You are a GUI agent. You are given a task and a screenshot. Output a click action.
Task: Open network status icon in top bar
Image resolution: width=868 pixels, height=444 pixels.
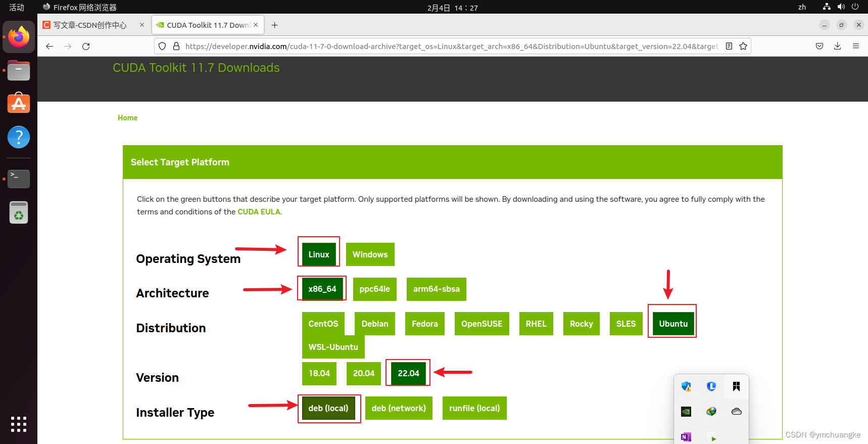click(827, 7)
